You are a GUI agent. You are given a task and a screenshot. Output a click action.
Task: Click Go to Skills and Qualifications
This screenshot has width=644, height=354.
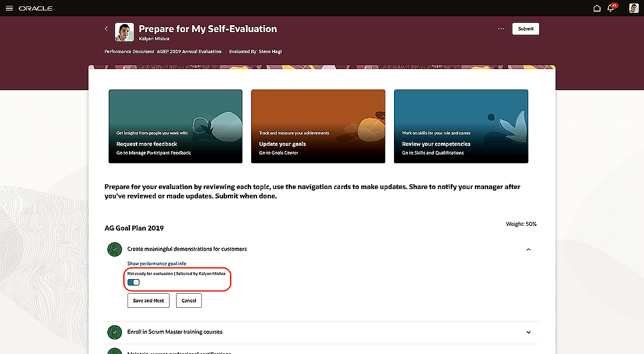(433, 153)
